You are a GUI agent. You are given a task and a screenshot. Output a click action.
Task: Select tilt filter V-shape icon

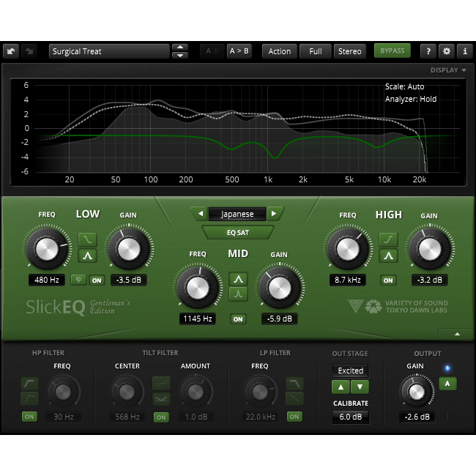point(161,399)
